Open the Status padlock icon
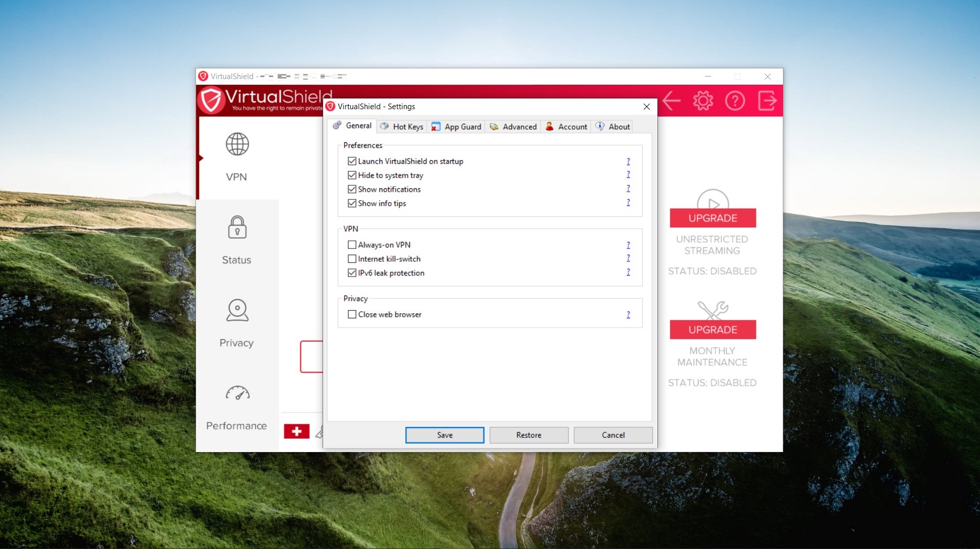 click(x=237, y=227)
